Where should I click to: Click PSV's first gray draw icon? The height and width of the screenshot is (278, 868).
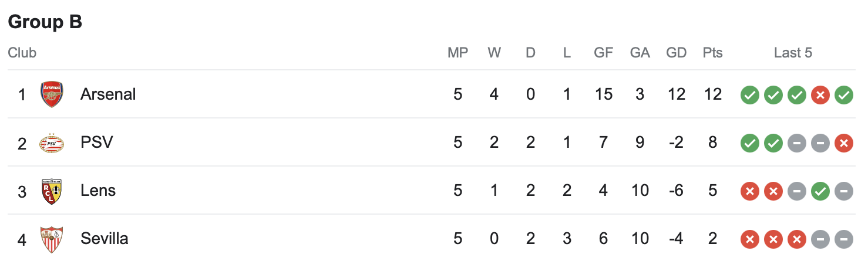click(x=796, y=143)
